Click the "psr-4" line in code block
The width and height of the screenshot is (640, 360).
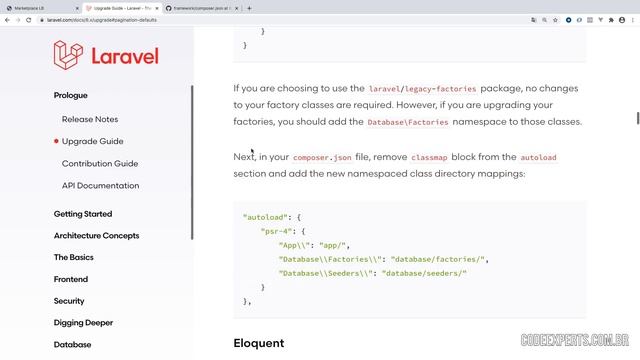(283, 231)
